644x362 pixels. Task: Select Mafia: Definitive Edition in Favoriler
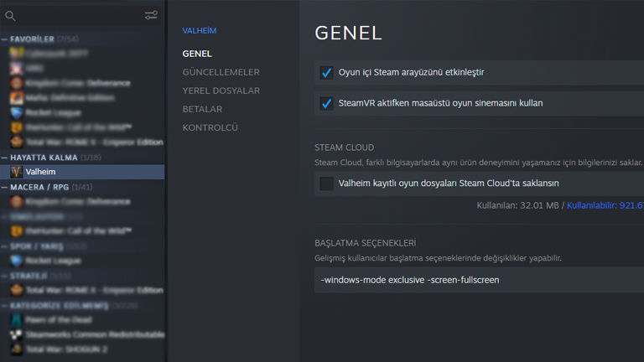coord(82,98)
